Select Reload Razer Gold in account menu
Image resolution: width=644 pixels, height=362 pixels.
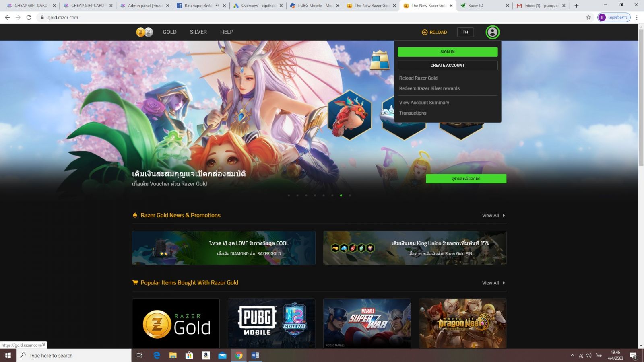click(x=418, y=78)
